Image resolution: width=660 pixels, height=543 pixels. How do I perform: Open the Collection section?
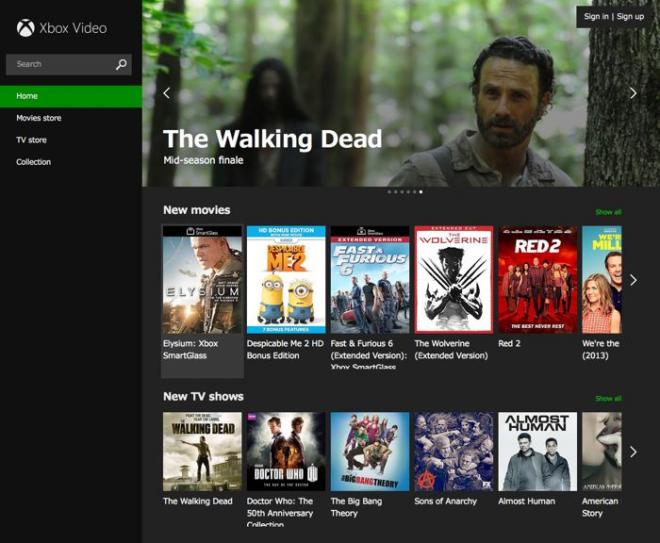click(x=34, y=162)
